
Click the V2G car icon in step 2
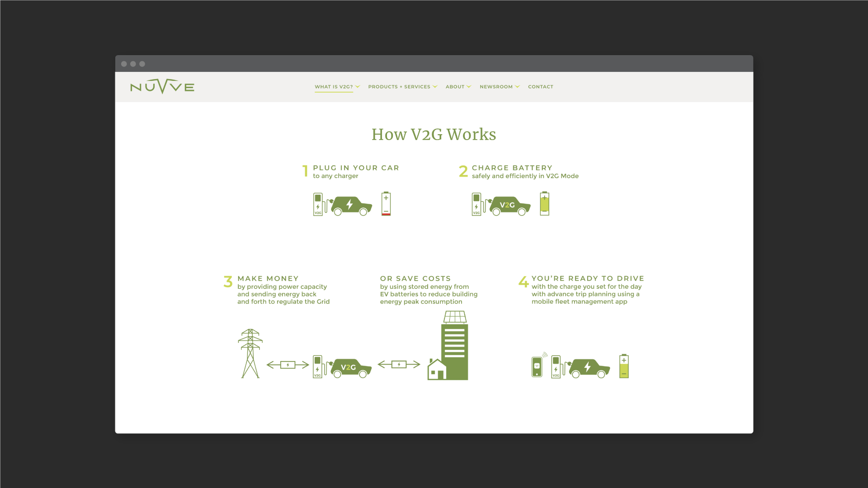point(509,206)
